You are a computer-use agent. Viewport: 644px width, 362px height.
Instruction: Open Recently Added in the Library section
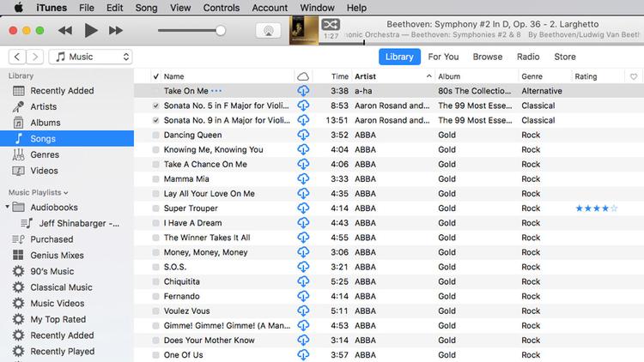pyautogui.click(x=67, y=91)
